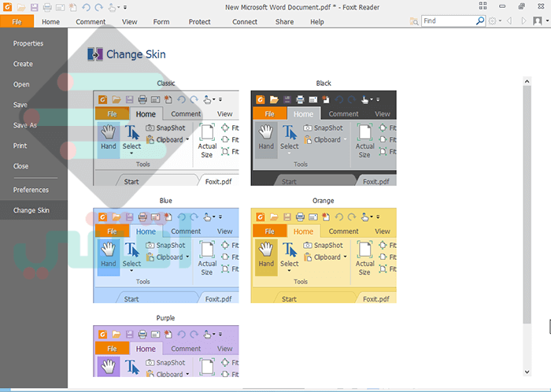Open the orange File tab
Screen dimensions: 551x392
point(17,21)
